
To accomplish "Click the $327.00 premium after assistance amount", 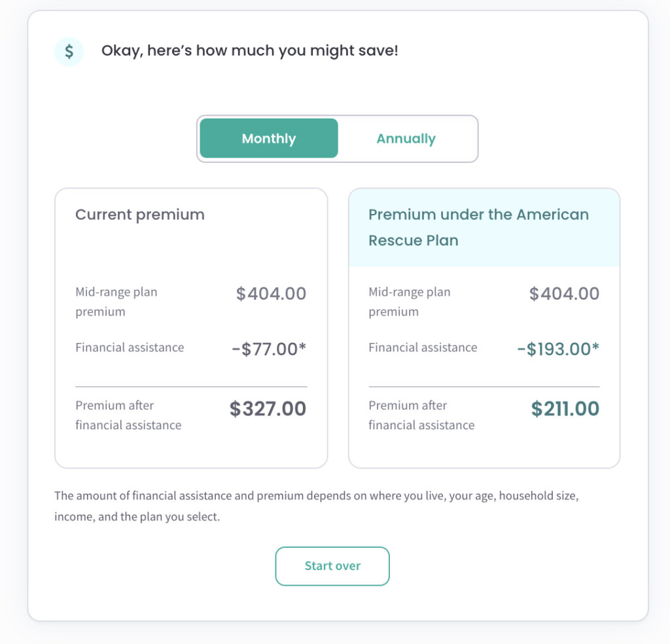I will click(268, 408).
